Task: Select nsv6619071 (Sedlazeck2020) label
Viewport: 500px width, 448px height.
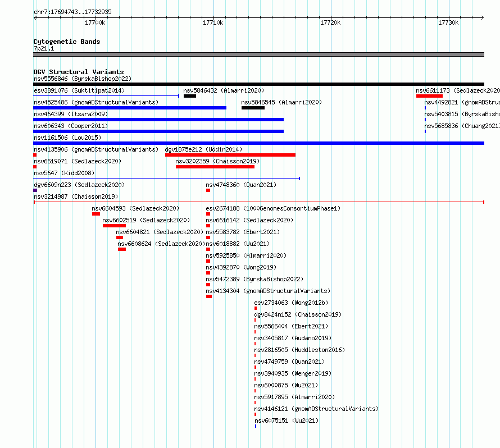Action: [x=78, y=161]
